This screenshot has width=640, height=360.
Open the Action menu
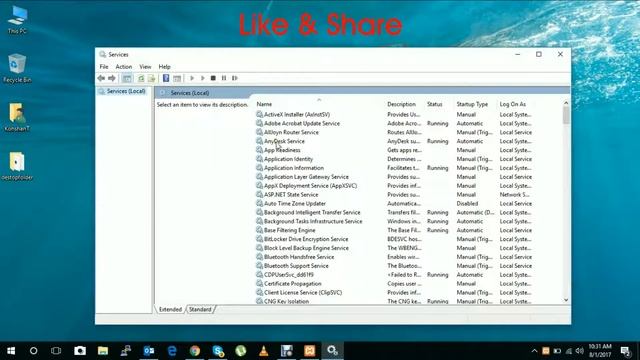coord(123,67)
